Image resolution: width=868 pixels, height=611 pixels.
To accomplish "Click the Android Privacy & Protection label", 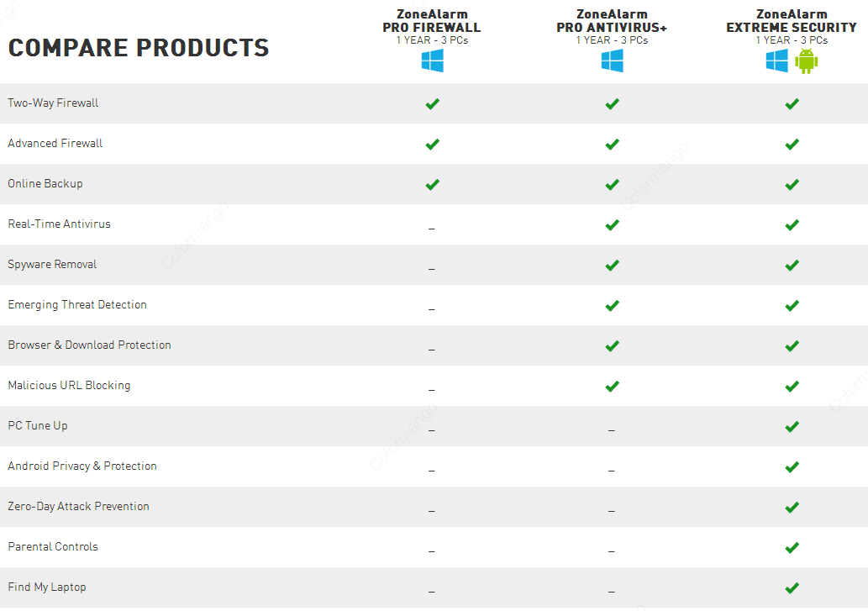I will 82,466.
